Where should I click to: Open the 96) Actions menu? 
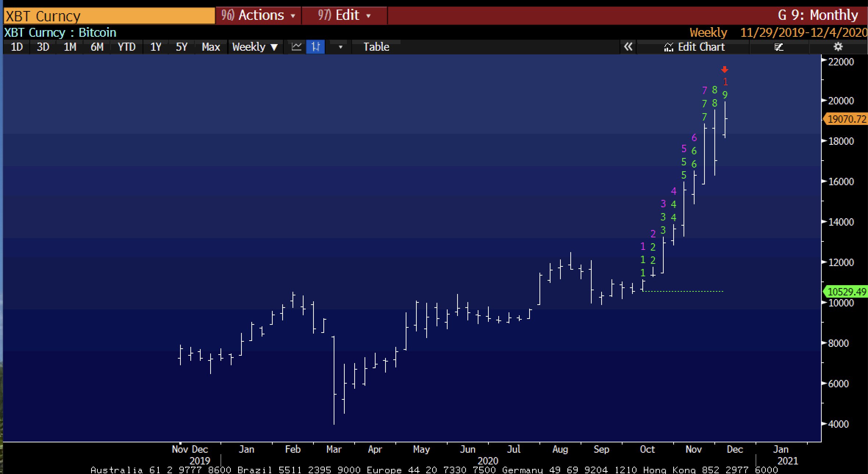pos(258,15)
